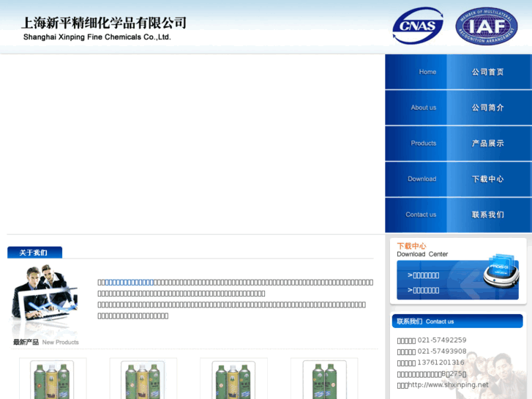Click the first download link in Download Center
This screenshot has width=532, height=399.
(424, 275)
